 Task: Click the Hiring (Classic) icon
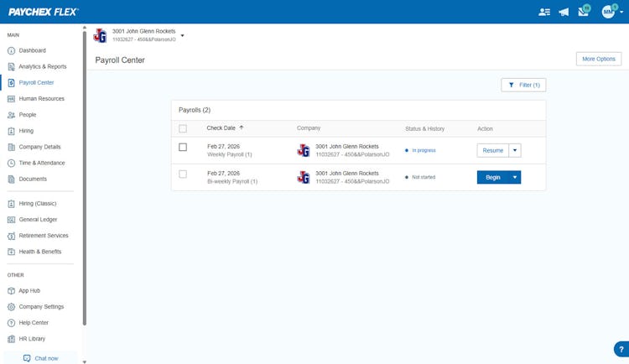[x=11, y=204]
